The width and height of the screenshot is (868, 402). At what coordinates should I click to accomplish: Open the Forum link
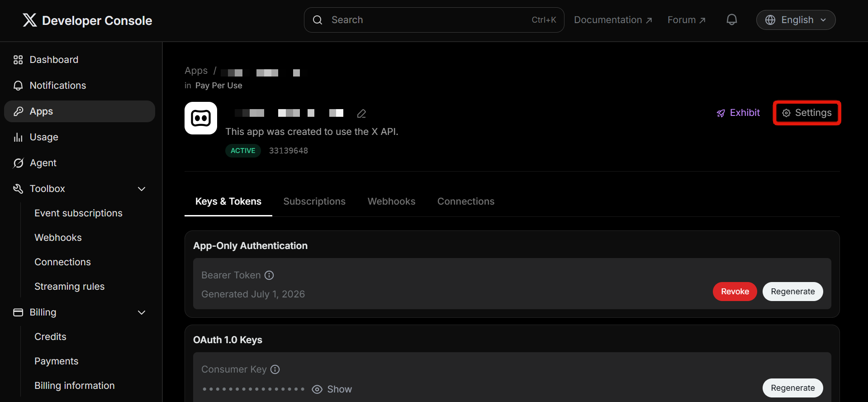pyautogui.click(x=686, y=20)
